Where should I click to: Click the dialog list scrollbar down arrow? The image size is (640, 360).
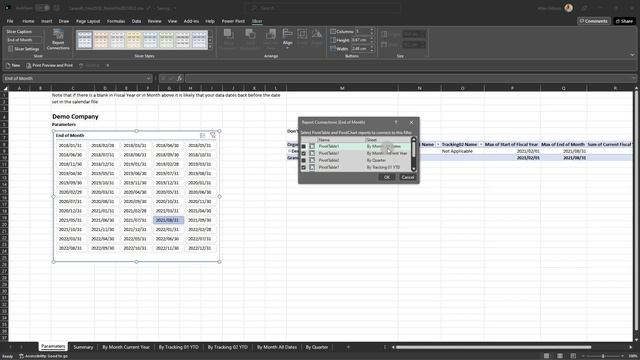tap(413, 168)
